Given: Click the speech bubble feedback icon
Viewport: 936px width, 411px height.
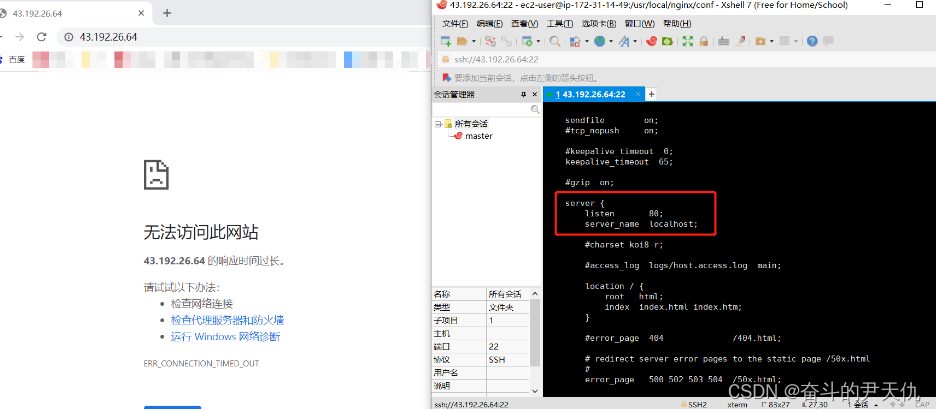Looking at the screenshot, I should [x=829, y=41].
